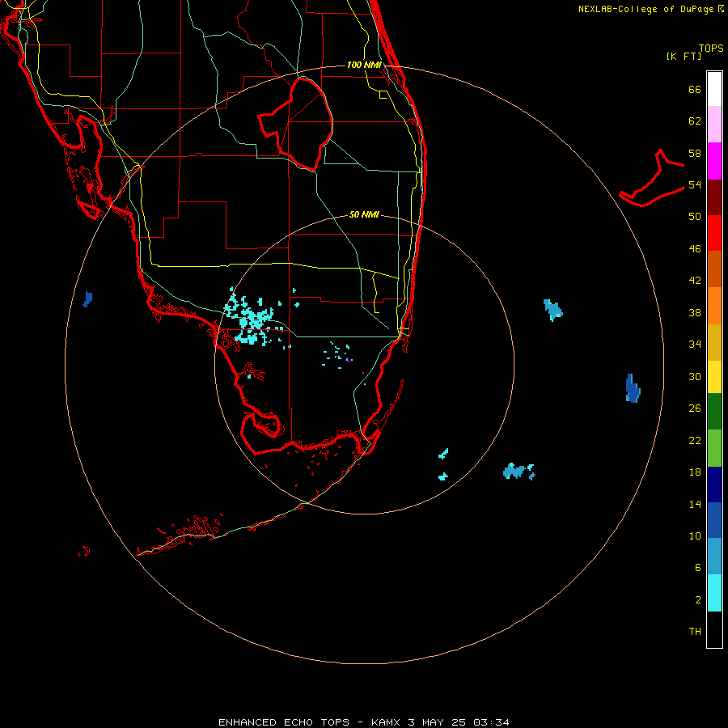Click the TOPS legend title
The height and width of the screenshot is (728, 728).
point(711,48)
